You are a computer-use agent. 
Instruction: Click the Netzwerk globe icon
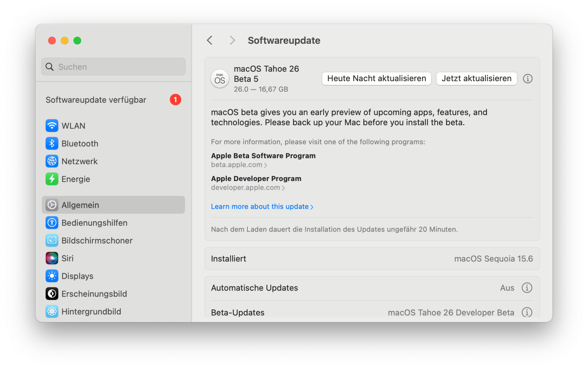(52, 161)
